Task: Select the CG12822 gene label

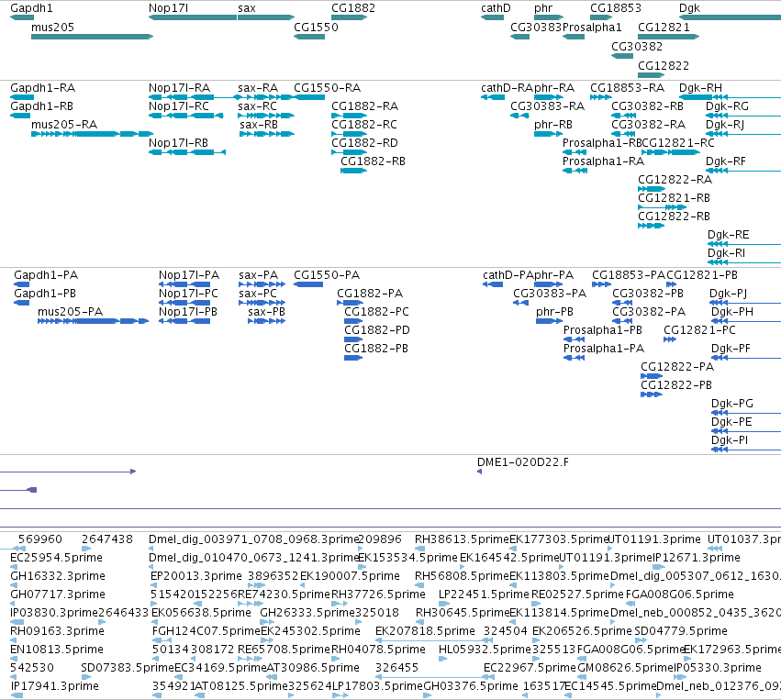Action: click(x=664, y=66)
